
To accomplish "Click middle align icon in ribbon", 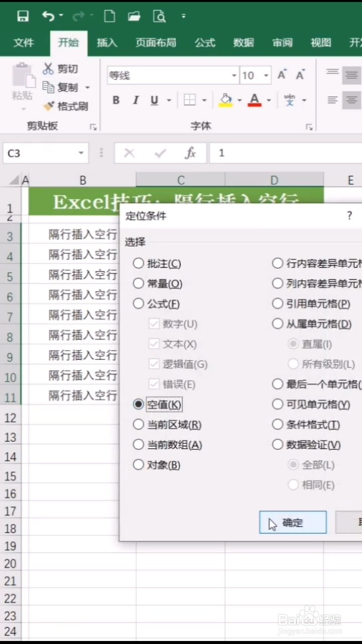I will 351,75.
